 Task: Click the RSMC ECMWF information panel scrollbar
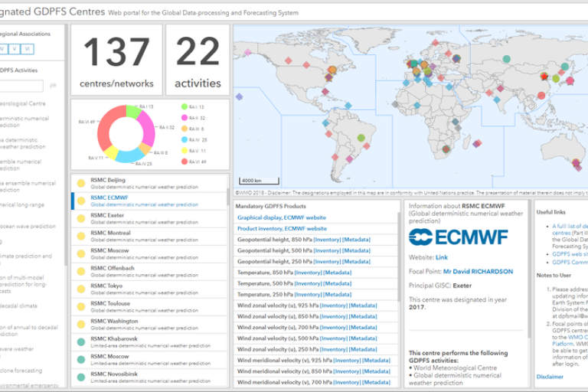click(529, 269)
